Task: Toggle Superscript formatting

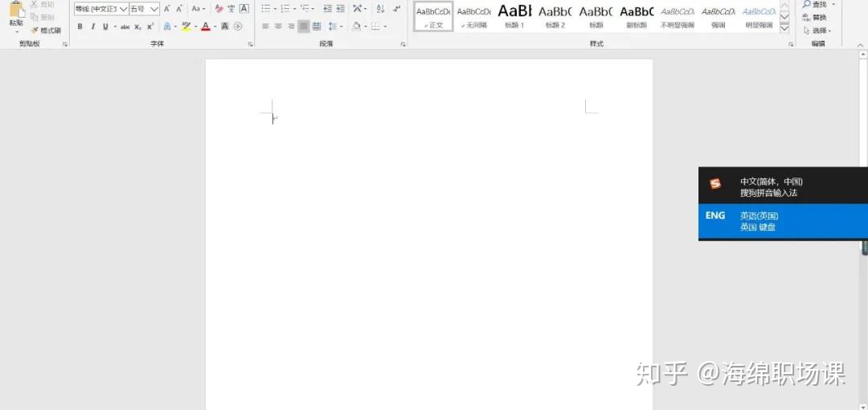Action: click(x=150, y=27)
